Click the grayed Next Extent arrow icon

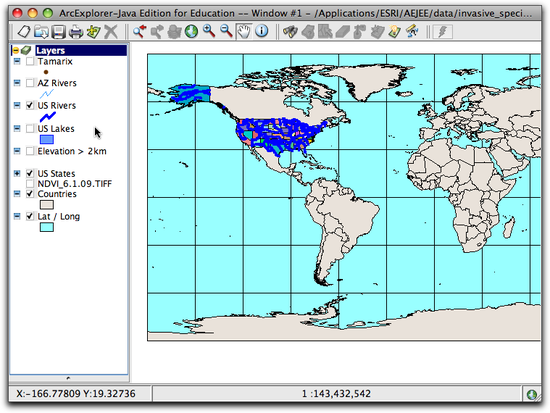click(157, 32)
